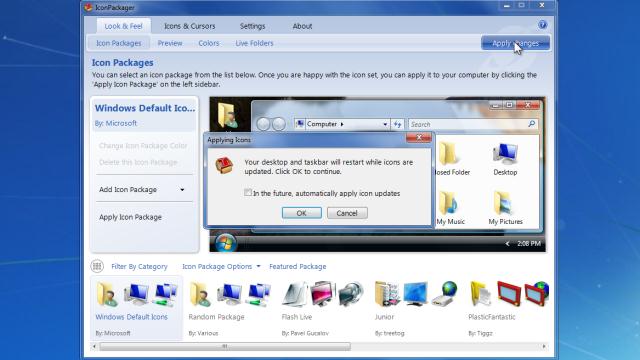The height and width of the screenshot is (360, 640).
Task: Click the tray arrow beside the preview clock
Action: [x=507, y=244]
